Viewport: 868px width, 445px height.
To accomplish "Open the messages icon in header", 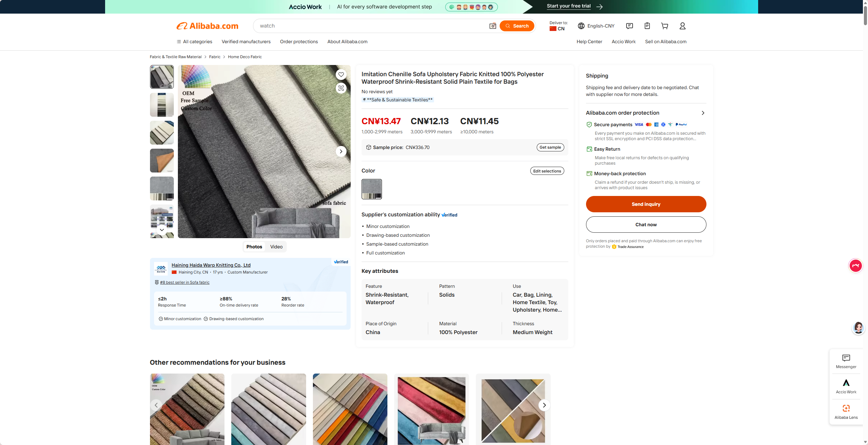I will [630, 26].
